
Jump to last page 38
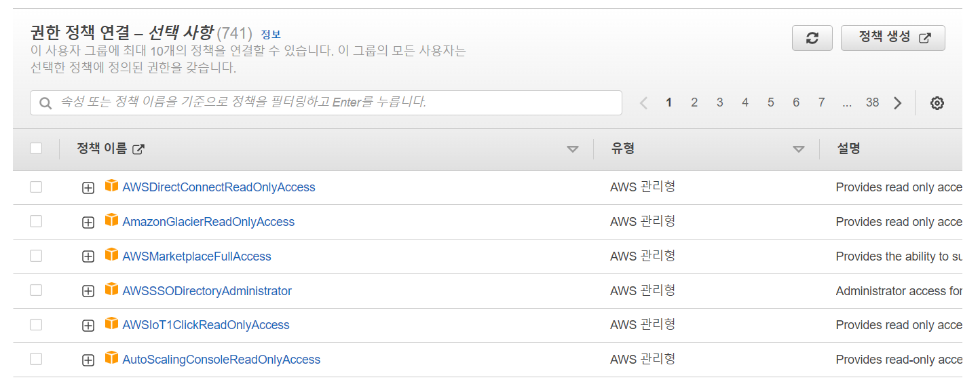pos(872,102)
